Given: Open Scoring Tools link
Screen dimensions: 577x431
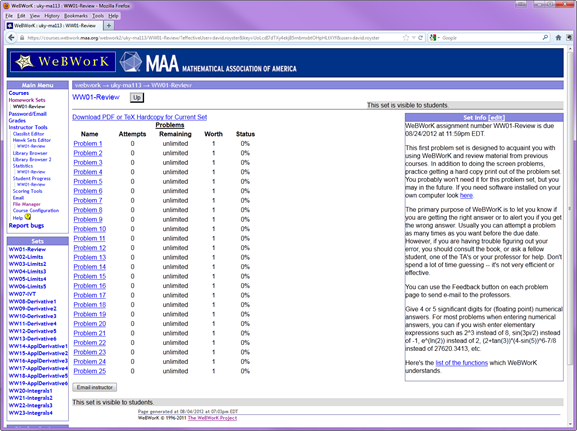Looking at the screenshot, I should coord(28,191).
